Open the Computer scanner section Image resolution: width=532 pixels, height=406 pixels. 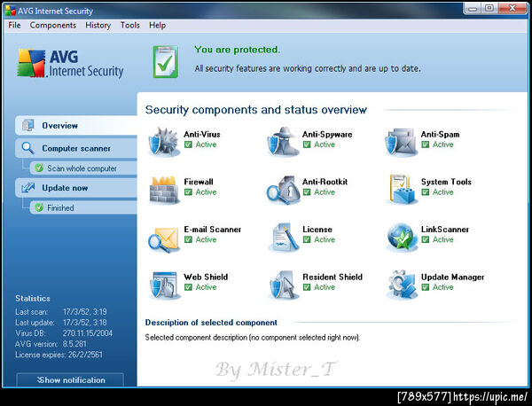tap(76, 148)
